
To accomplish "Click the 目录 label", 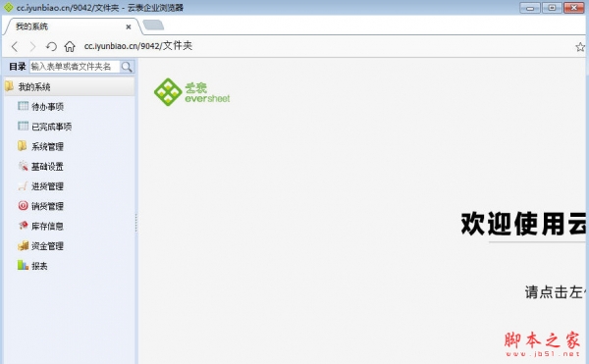I will [18, 67].
